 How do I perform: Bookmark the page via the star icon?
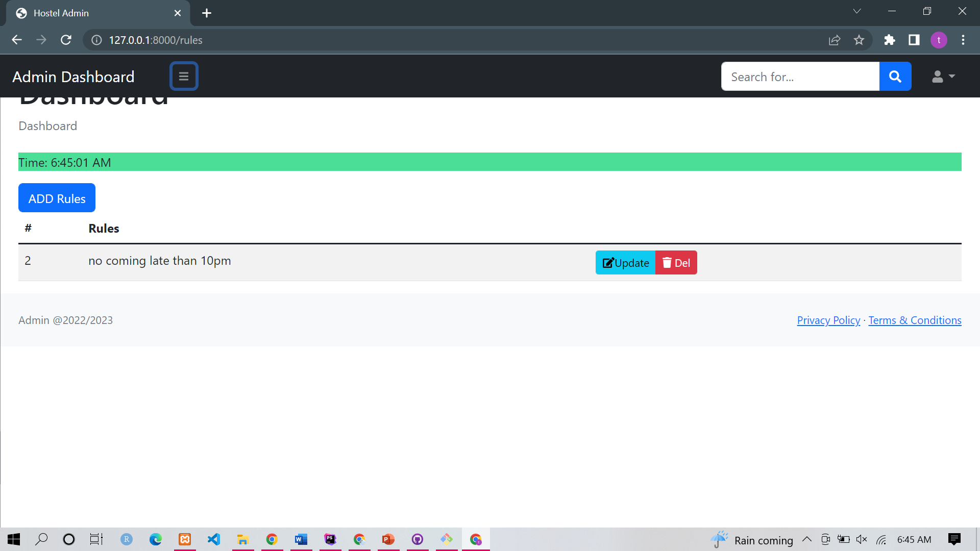[x=859, y=40]
